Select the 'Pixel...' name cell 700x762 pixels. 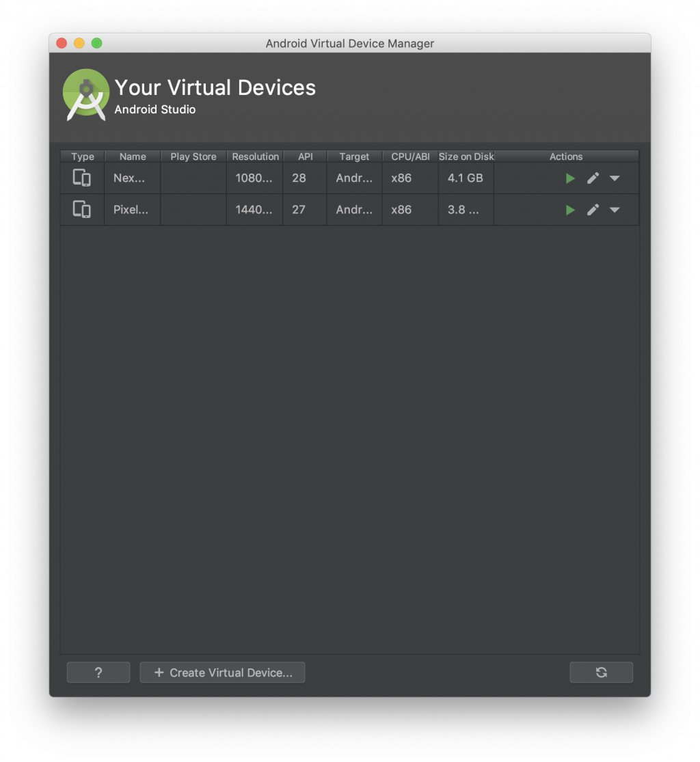click(x=132, y=209)
